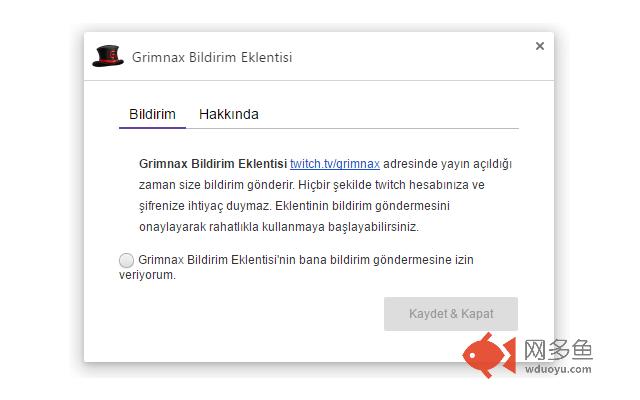Click the word 'veriyorum.' under the checkbox
The width and height of the screenshot is (640, 400).
pos(147,275)
